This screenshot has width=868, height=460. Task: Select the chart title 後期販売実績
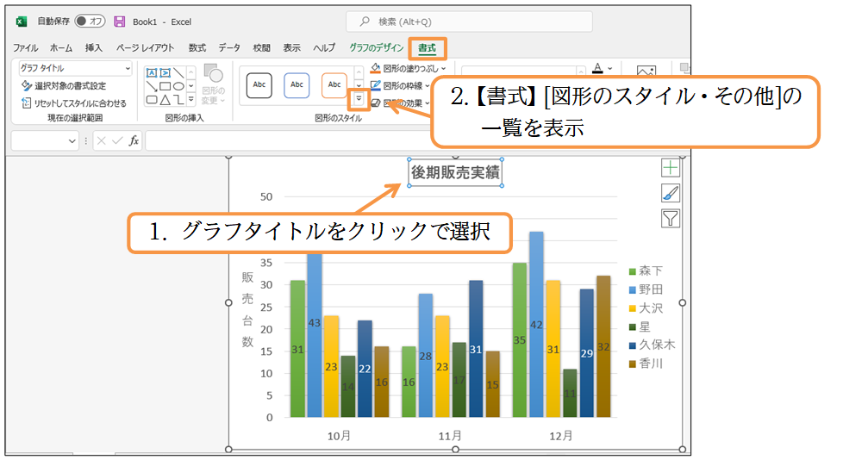(454, 172)
